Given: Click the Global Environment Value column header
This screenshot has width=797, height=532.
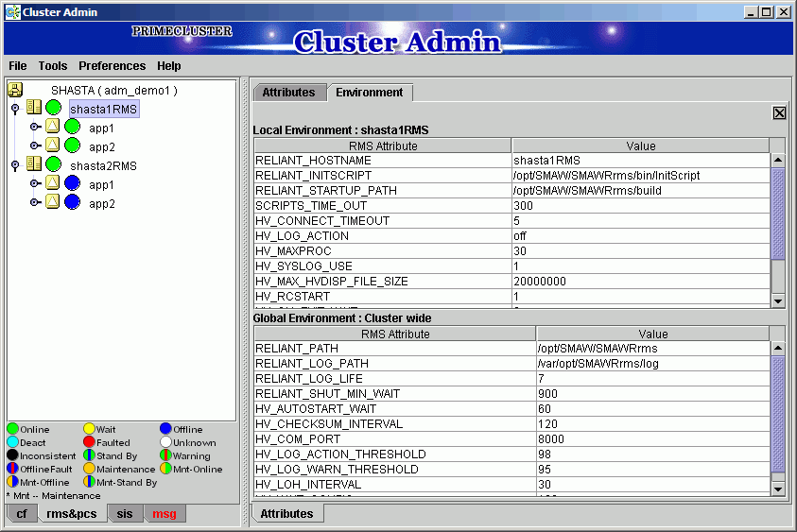Looking at the screenshot, I should point(653,334).
